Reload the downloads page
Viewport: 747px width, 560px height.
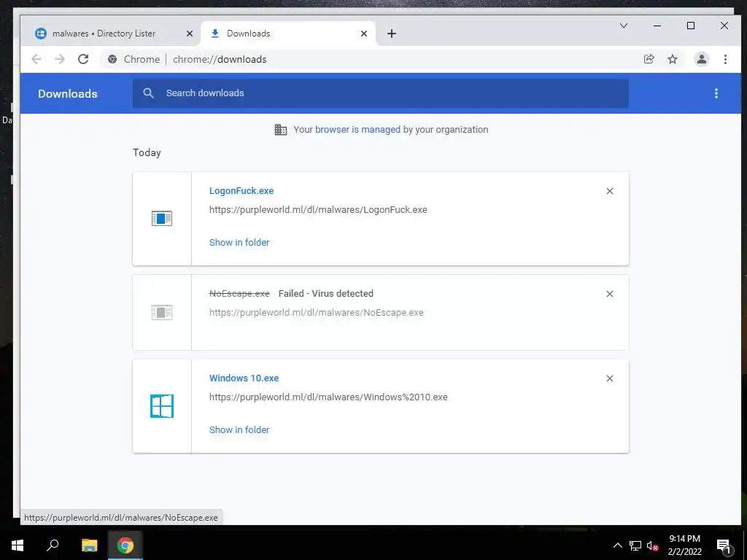click(x=83, y=59)
